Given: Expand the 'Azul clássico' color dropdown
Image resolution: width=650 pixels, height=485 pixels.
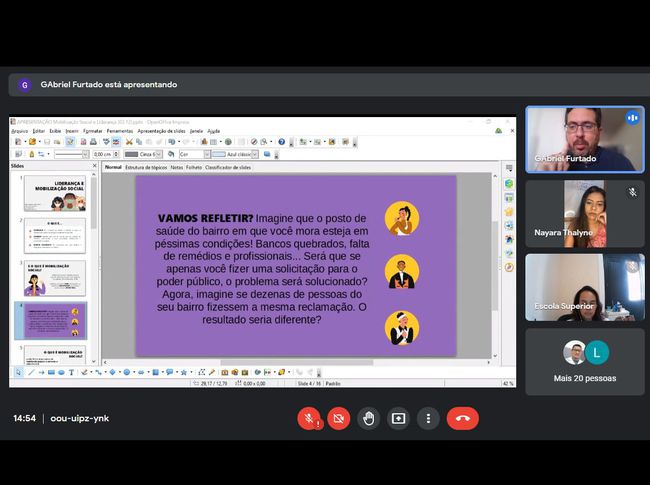Looking at the screenshot, I should pos(255,154).
